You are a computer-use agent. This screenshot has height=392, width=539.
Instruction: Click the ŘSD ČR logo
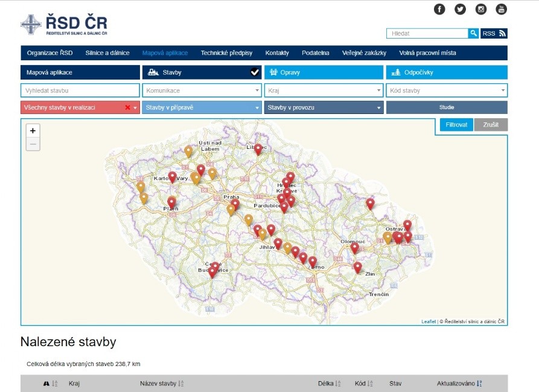[x=64, y=25]
